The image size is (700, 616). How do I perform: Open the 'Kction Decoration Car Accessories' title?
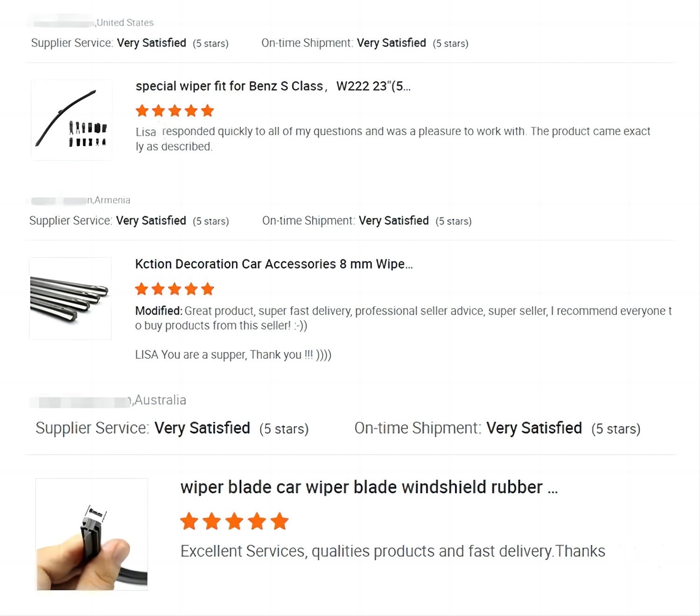click(x=274, y=264)
